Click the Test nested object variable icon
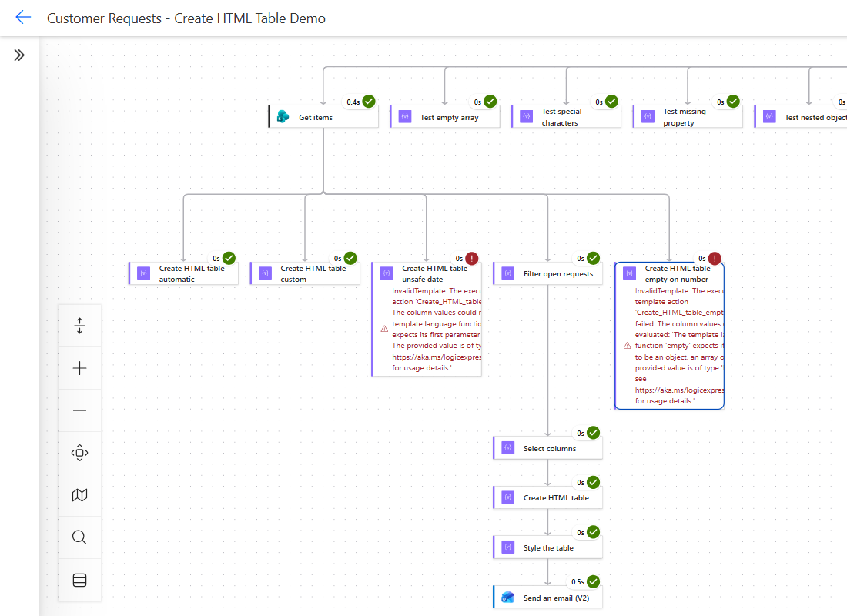Viewport: 847px width, 616px height. click(769, 117)
